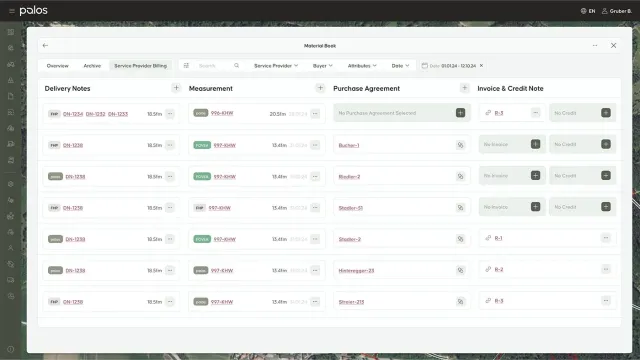Viewport: 640px width, 360px height.
Task: Click the palos logo
Action: [x=33, y=11]
